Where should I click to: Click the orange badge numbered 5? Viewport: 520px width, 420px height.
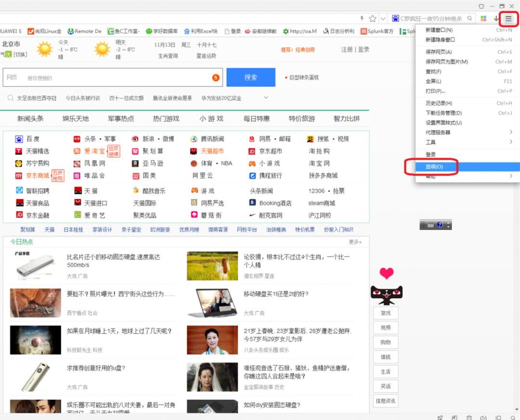pos(216,77)
